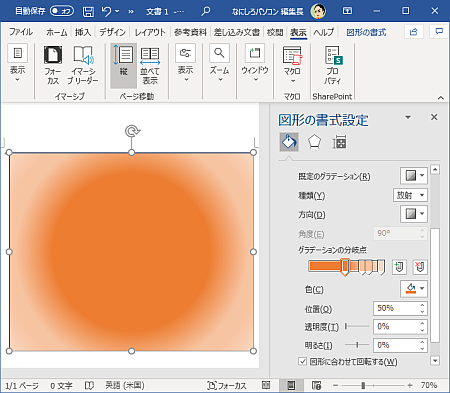Image resolution: width=450 pixels, height=393 pixels.
Task: Switch to Print Layout view icon
Action: (291, 386)
